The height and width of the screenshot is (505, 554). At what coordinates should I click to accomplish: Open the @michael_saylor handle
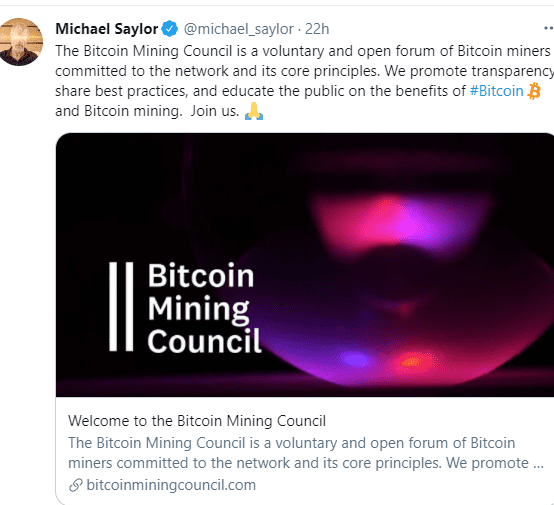pyautogui.click(x=238, y=29)
